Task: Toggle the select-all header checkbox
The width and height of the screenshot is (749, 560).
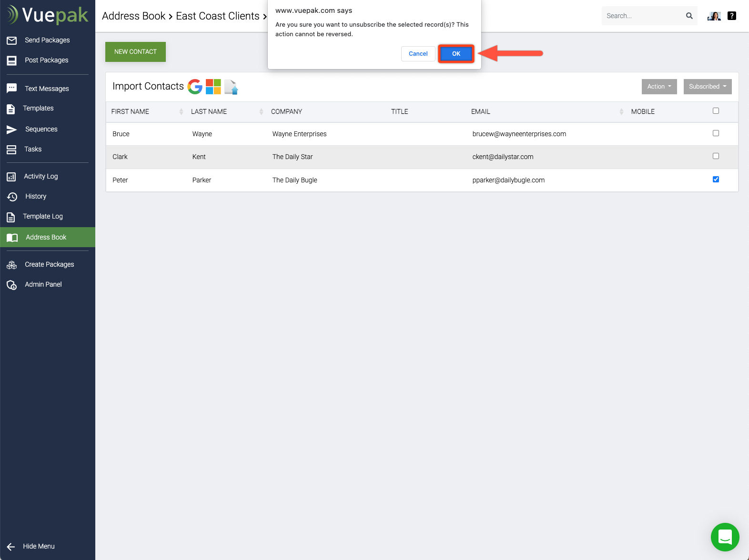Action: [x=716, y=111]
